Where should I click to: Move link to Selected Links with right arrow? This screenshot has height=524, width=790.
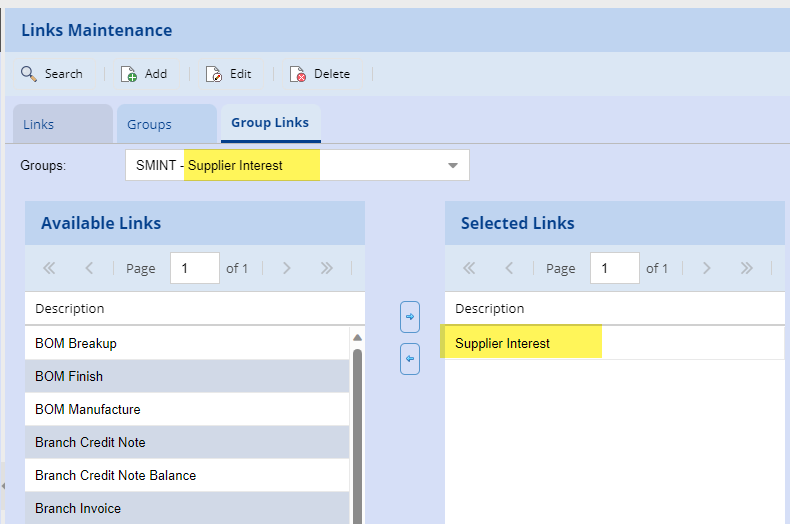(x=409, y=317)
